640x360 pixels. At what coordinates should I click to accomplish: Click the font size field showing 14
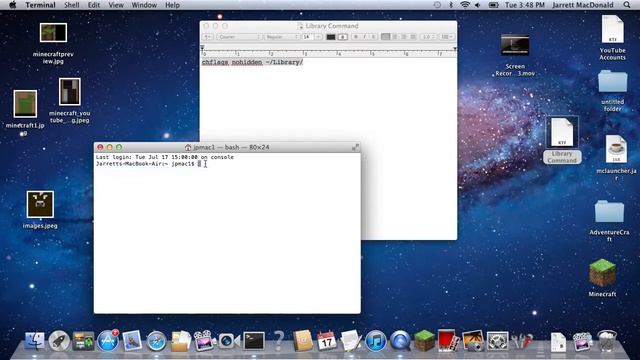pos(307,37)
